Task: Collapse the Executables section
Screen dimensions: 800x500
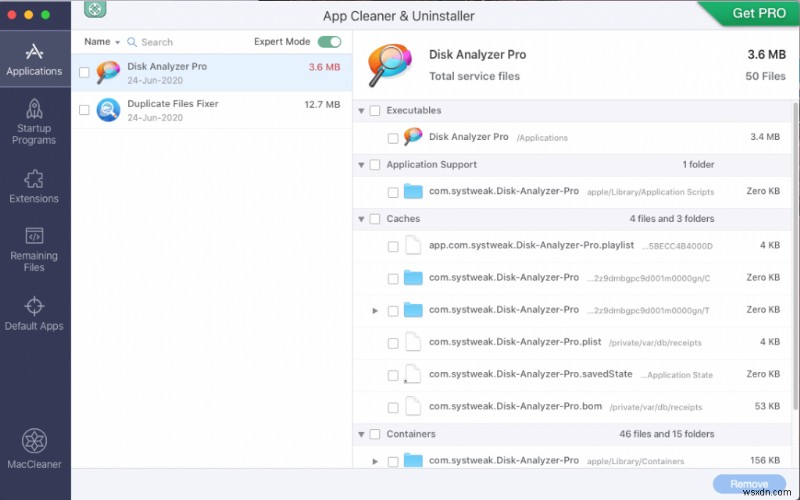Action: (361, 111)
